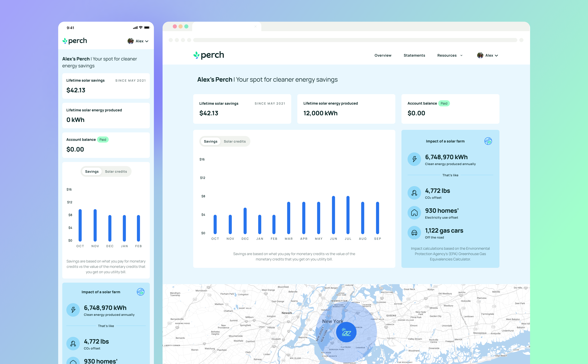Select the Statements navigation item

tap(414, 55)
